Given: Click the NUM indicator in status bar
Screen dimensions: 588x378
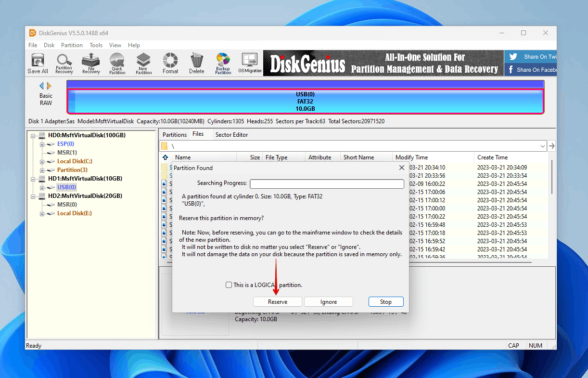Looking at the screenshot, I should 536,346.
